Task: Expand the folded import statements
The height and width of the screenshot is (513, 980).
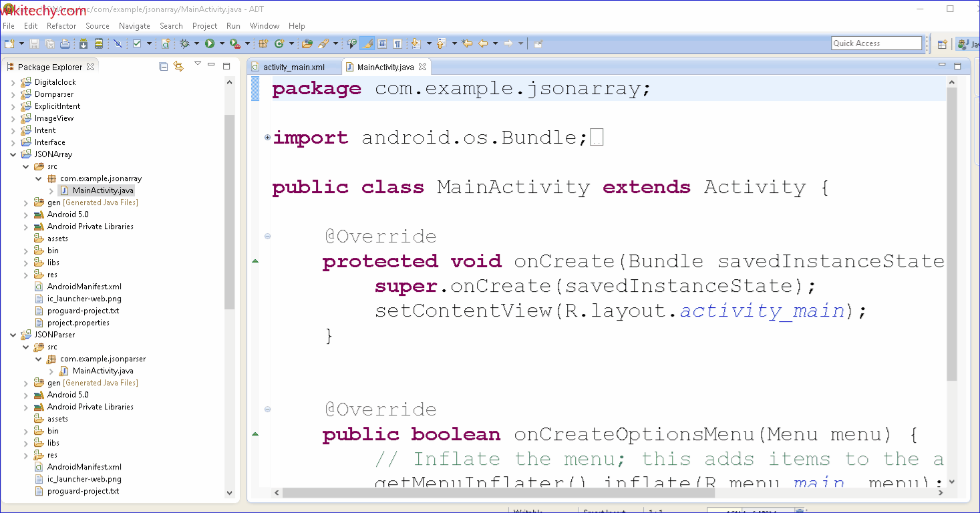Action: pos(267,138)
